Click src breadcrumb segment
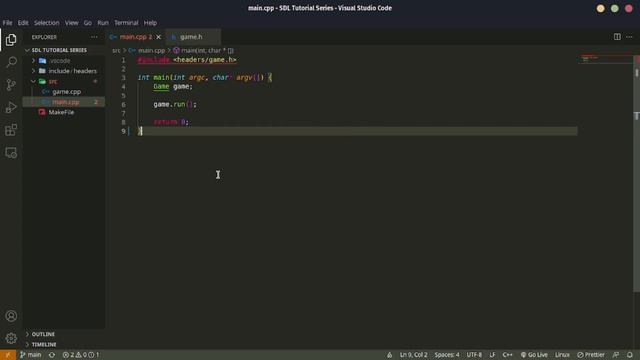 tap(116, 50)
